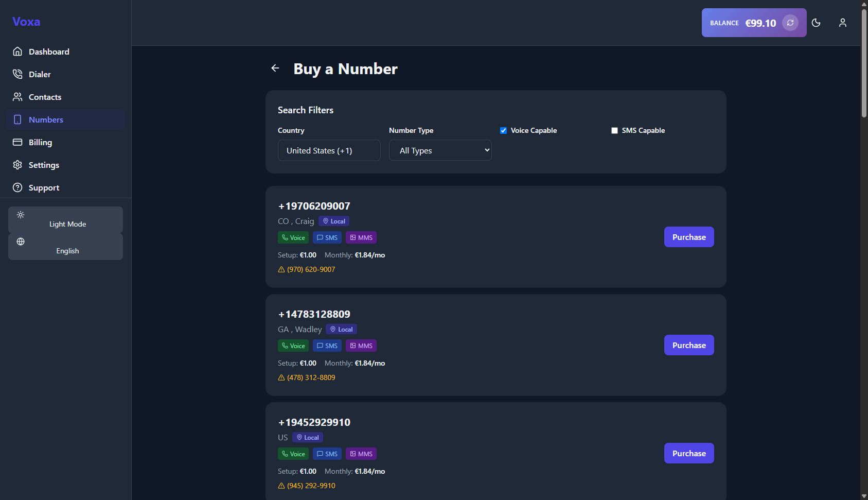Click the Billing card icon

pyautogui.click(x=17, y=142)
